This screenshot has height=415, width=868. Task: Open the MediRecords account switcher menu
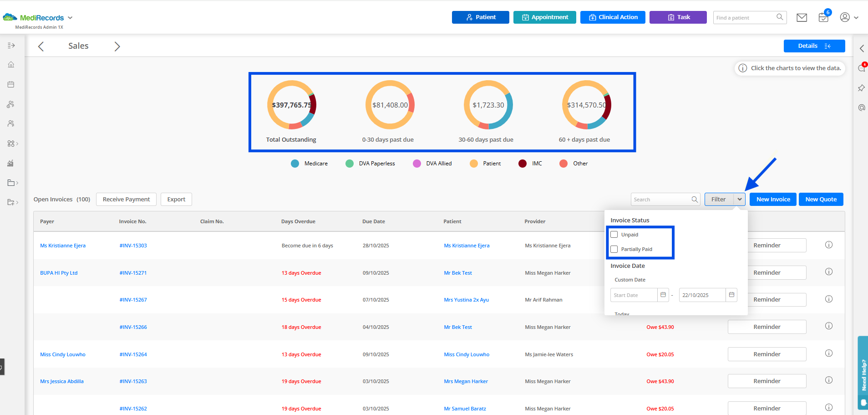pyautogui.click(x=70, y=17)
